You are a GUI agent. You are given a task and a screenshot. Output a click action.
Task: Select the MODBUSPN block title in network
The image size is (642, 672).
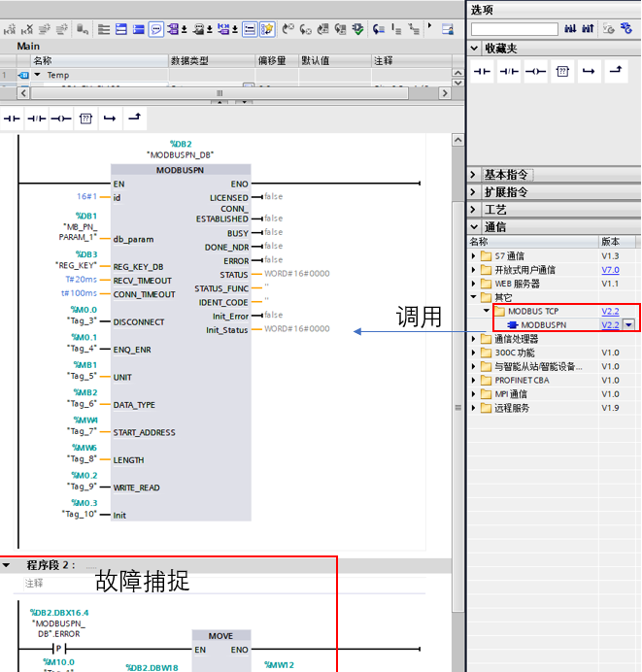click(x=181, y=170)
